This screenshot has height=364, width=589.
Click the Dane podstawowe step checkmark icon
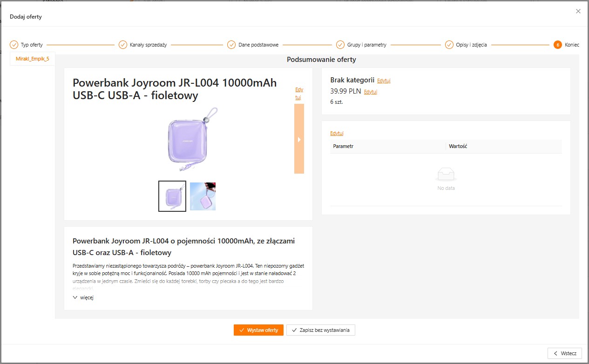(231, 45)
